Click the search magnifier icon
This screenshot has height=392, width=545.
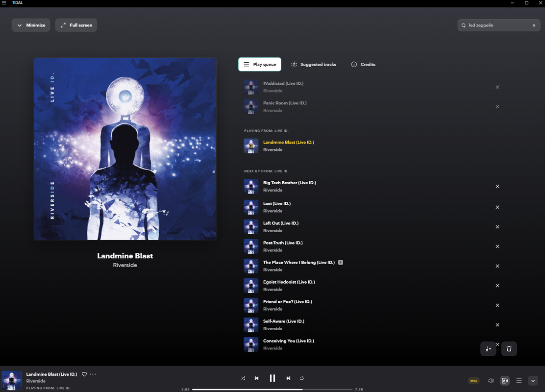point(463,25)
